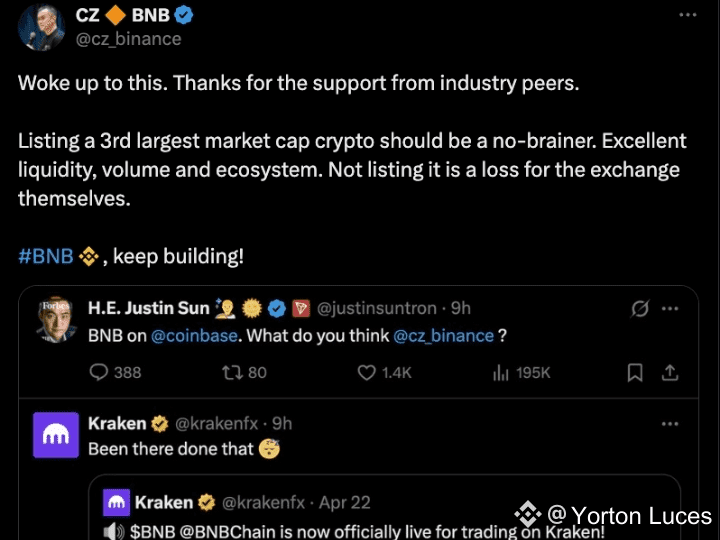The image size is (720, 540).
Task: Like Justin Sun's tweet
Action: (366, 372)
